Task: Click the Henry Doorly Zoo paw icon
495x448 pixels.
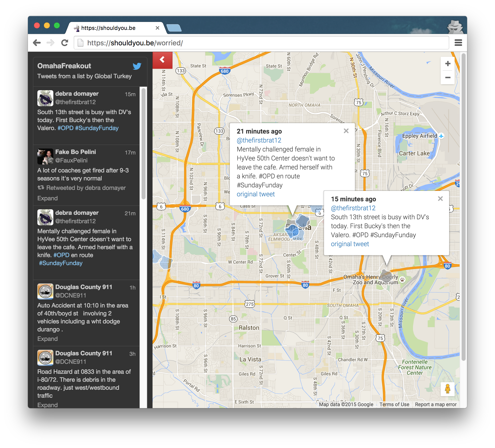Action: (x=402, y=279)
